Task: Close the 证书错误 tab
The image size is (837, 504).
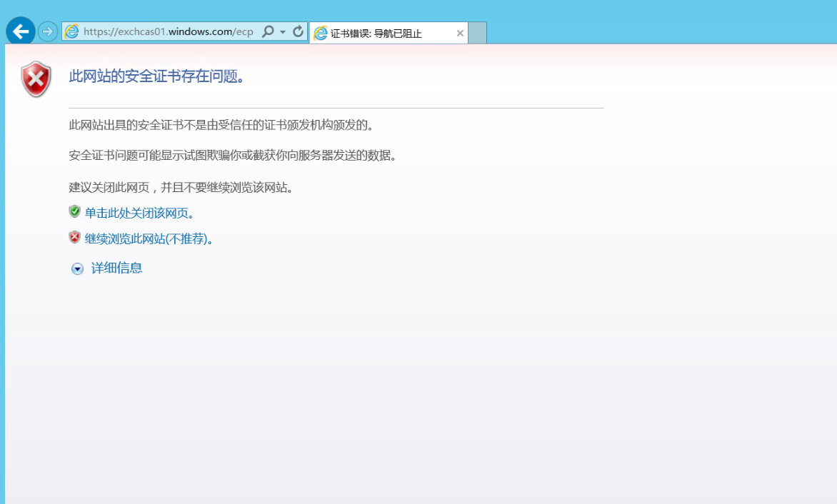Action: (460, 33)
